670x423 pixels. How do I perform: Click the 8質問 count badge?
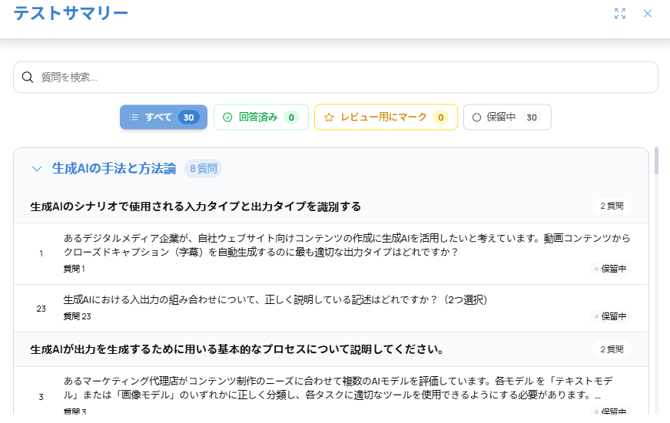[203, 169]
